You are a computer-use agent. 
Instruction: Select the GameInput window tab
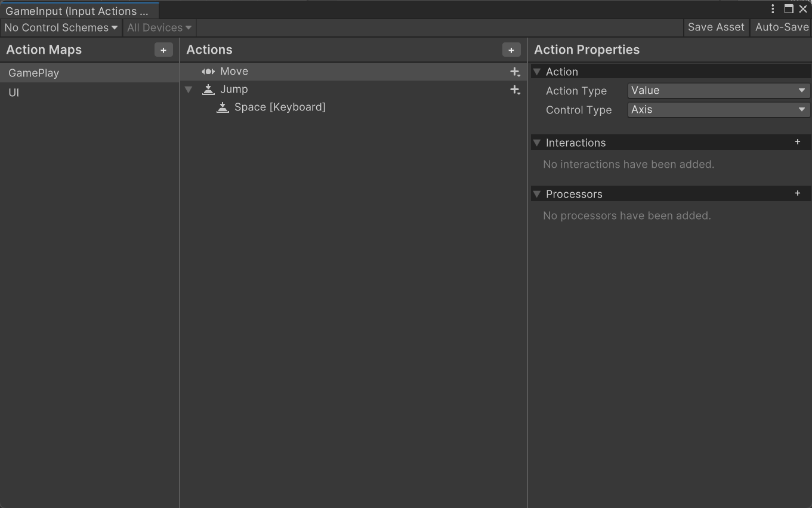[78, 10]
